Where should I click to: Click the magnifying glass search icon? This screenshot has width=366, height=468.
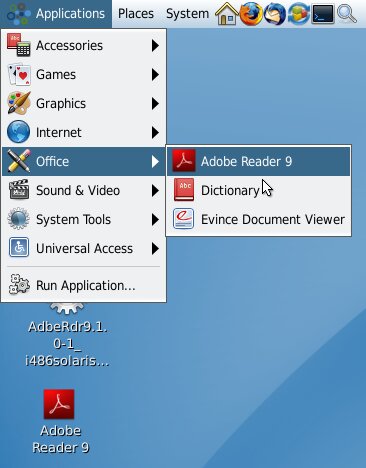347,14
